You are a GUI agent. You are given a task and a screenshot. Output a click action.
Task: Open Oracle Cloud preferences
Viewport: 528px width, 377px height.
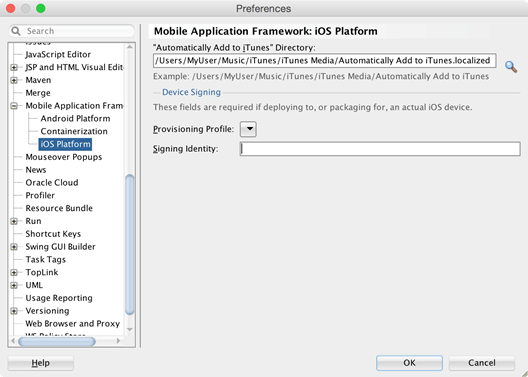(x=52, y=182)
